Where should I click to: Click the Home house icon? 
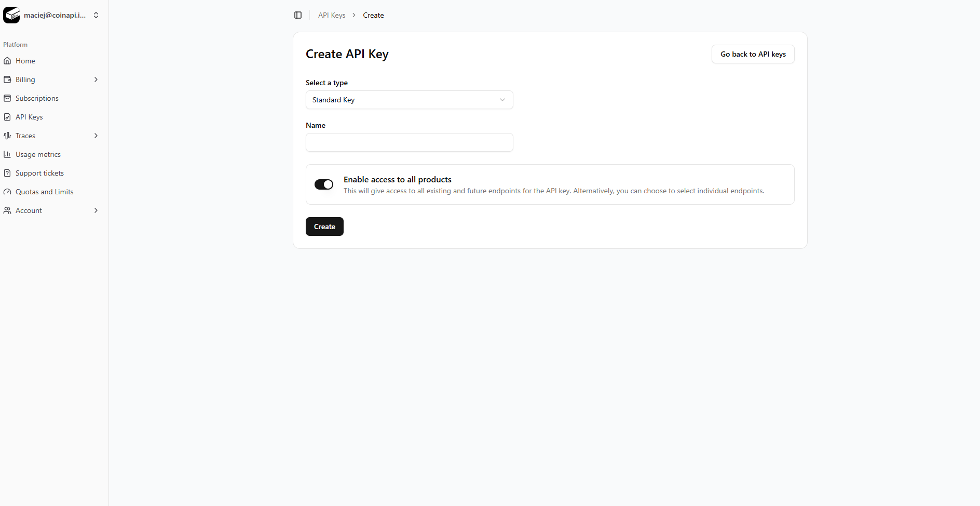(7, 61)
